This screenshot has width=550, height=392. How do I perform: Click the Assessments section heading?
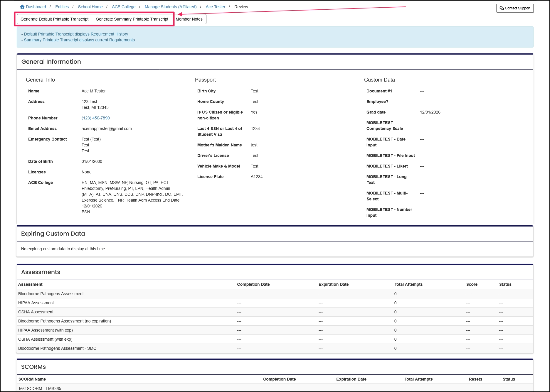(x=41, y=272)
